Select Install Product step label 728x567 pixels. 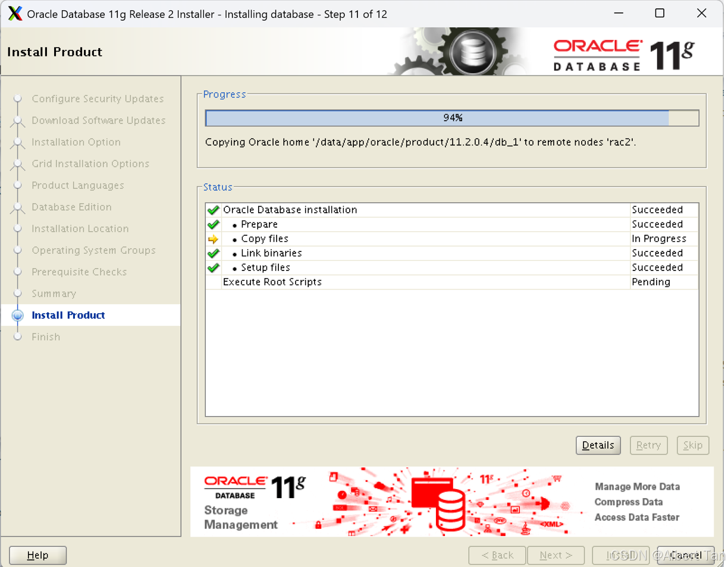pos(68,316)
